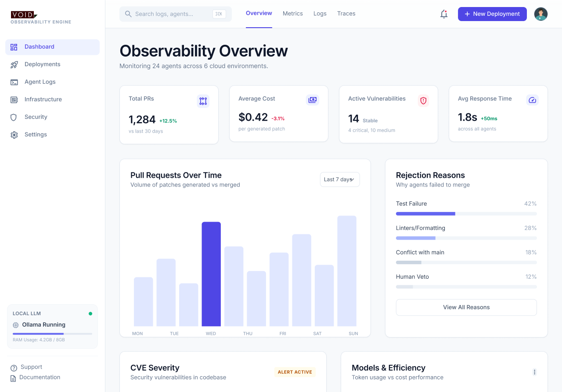Click View All Reasons button
Image resolution: width=562 pixels, height=392 pixels.
466,307
